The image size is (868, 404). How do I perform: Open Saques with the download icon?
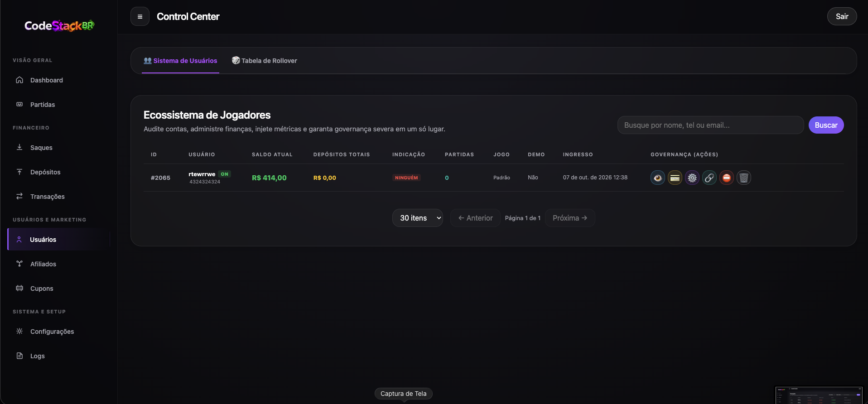point(19,147)
